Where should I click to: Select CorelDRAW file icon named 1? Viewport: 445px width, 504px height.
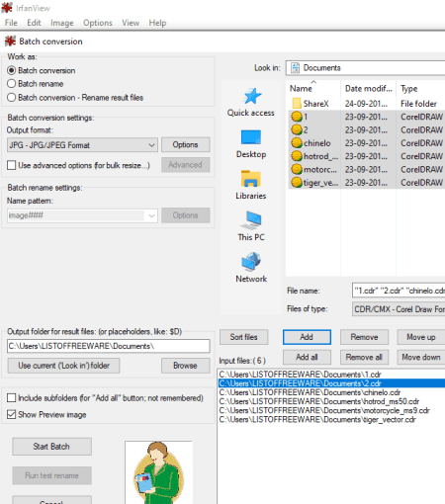pos(297,117)
